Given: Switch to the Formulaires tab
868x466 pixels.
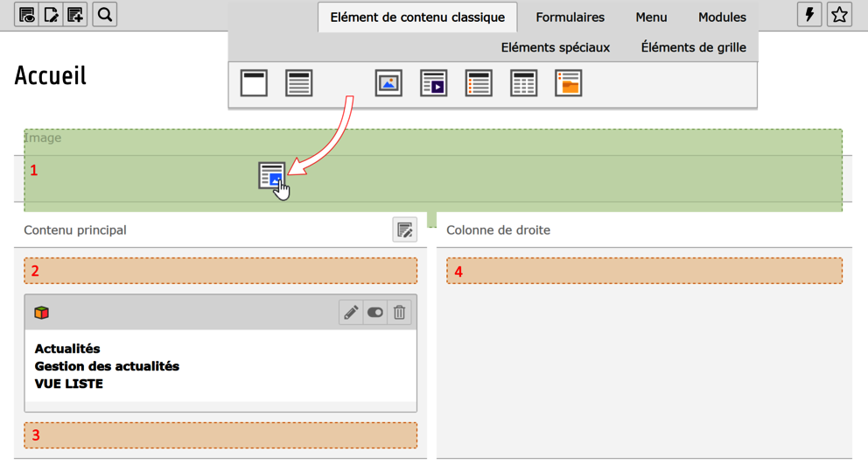Looking at the screenshot, I should click(570, 18).
